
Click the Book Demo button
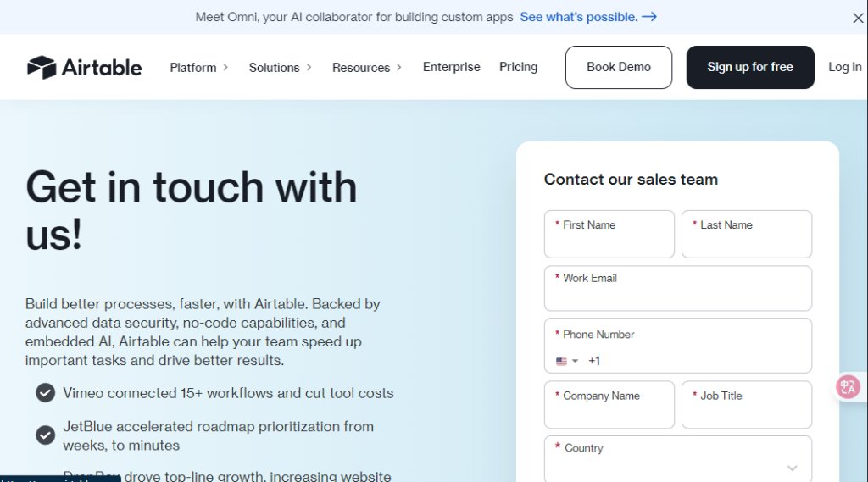pyautogui.click(x=618, y=68)
